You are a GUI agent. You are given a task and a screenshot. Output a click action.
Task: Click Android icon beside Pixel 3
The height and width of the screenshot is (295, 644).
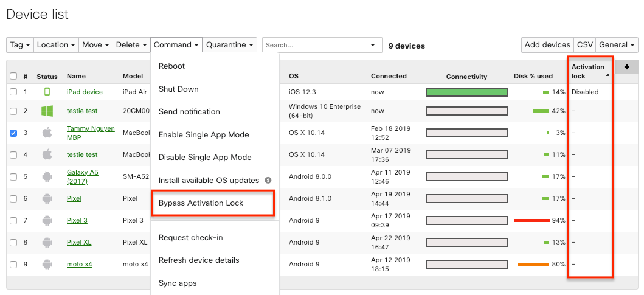click(x=47, y=220)
